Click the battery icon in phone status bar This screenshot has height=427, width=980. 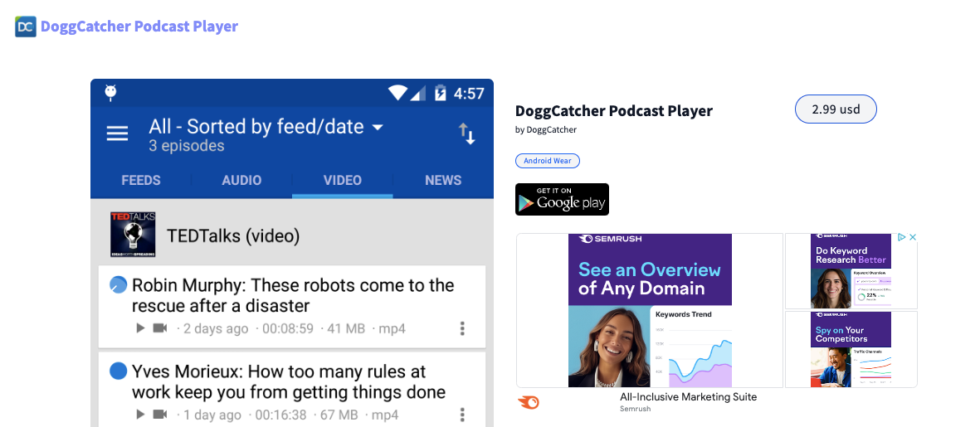[x=441, y=93]
